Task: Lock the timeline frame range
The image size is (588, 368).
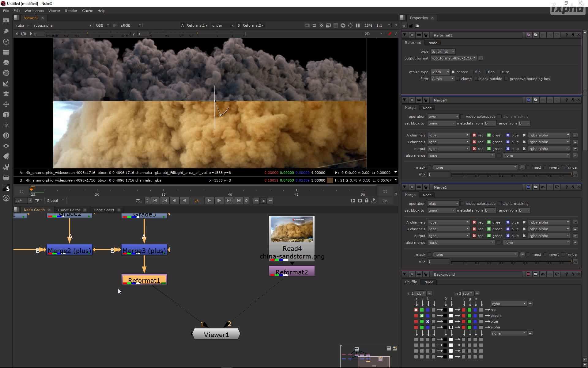Action: (x=367, y=201)
